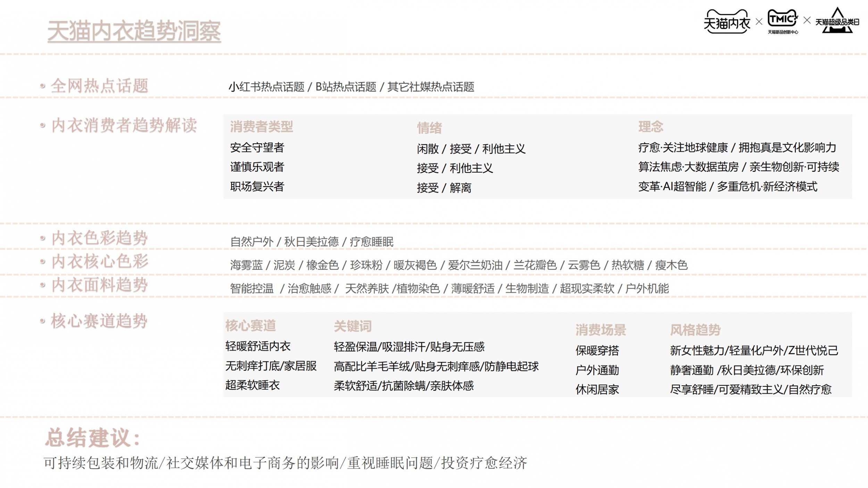
Task: Click the column header 风格趋势
Action: [x=695, y=330]
